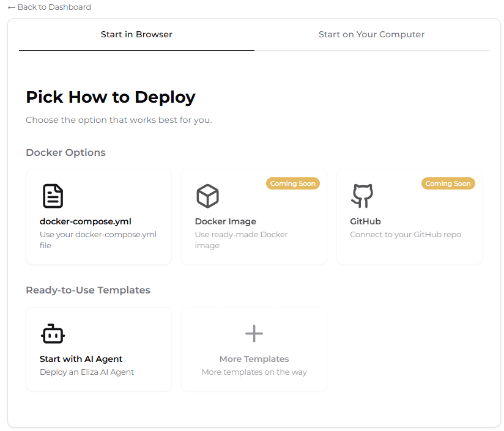504x431 pixels.
Task: Go back via the Back to Dashboard link
Action: point(54,7)
